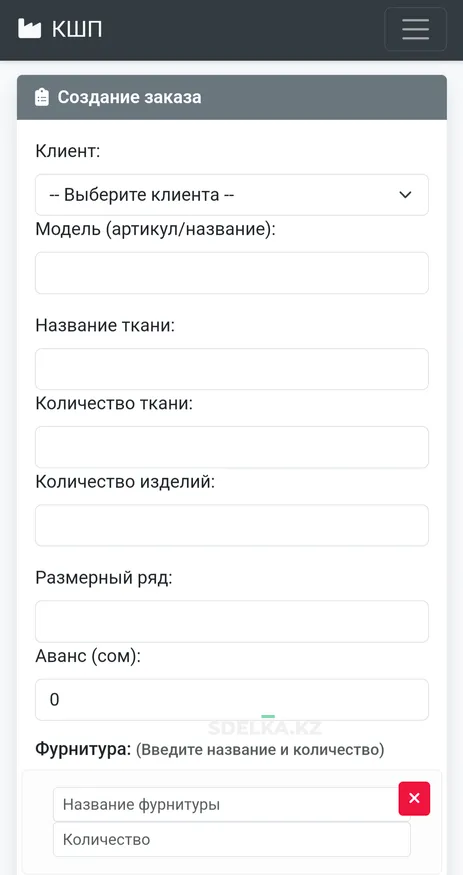Focus the Количество field under фурнитуры

tap(232, 839)
